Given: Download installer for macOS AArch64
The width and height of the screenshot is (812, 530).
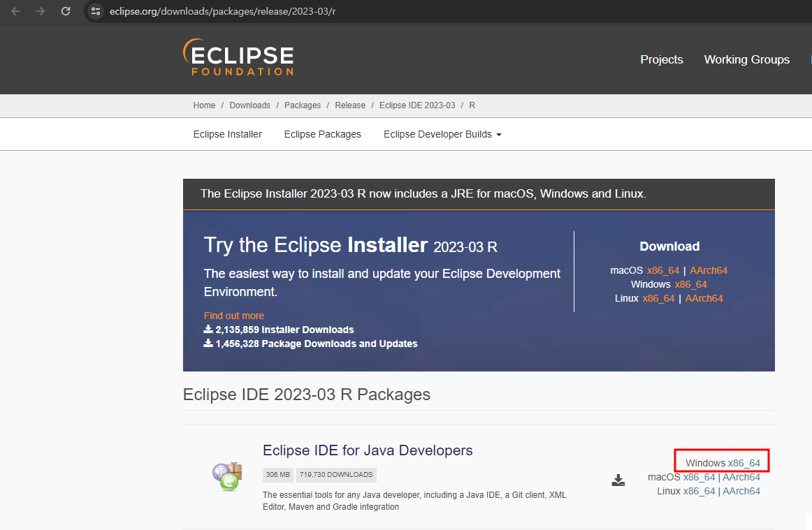Looking at the screenshot, I should (x=709, y=270).
